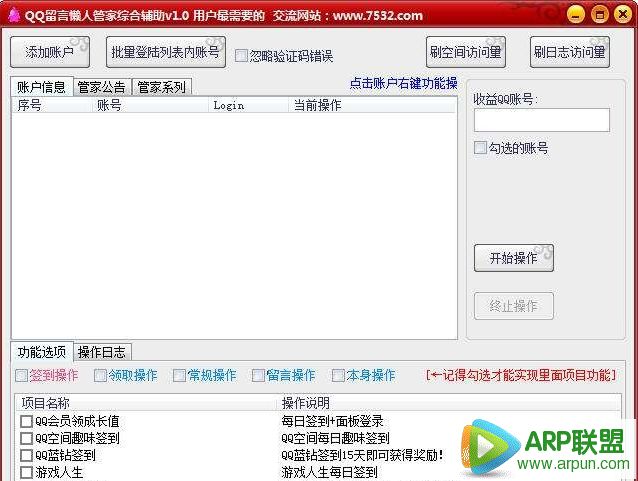Click the 每日签到+面板登录 description
This screenshot has height=481, width=638.
pyautogui.click(x=332, y=421)
